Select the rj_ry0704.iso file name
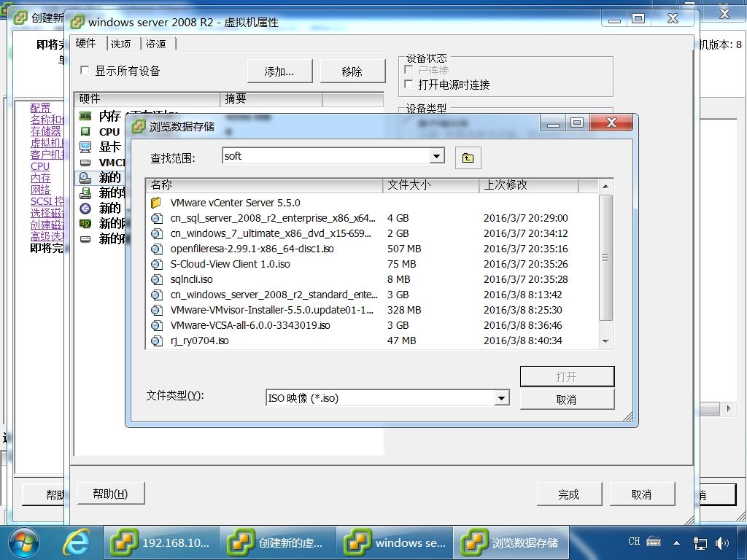Screen dimensions: 747x560 click(199, 341)
